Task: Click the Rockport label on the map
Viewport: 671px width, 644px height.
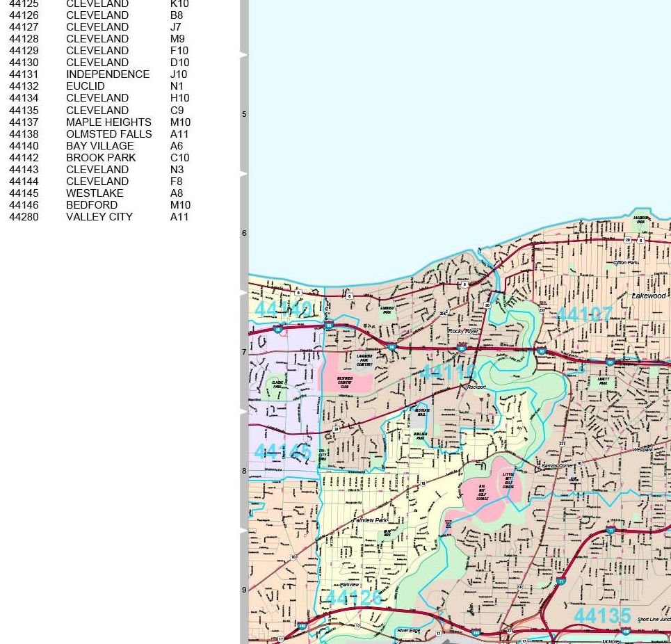Action: click(477, 387)
